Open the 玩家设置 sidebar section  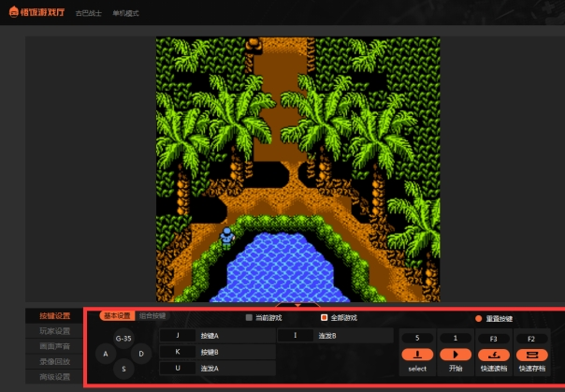coord(54,331)
